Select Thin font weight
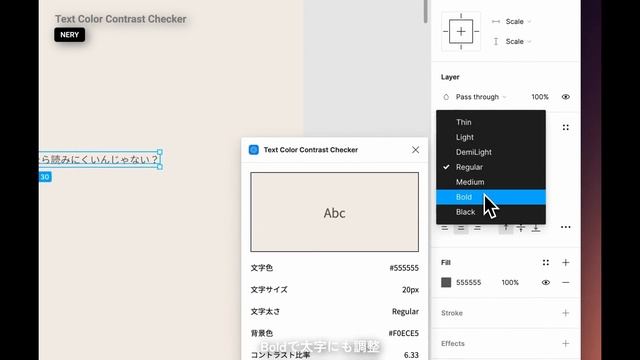Image resolution: width=640 pixels, height=360 pixels. coord(491,122)
